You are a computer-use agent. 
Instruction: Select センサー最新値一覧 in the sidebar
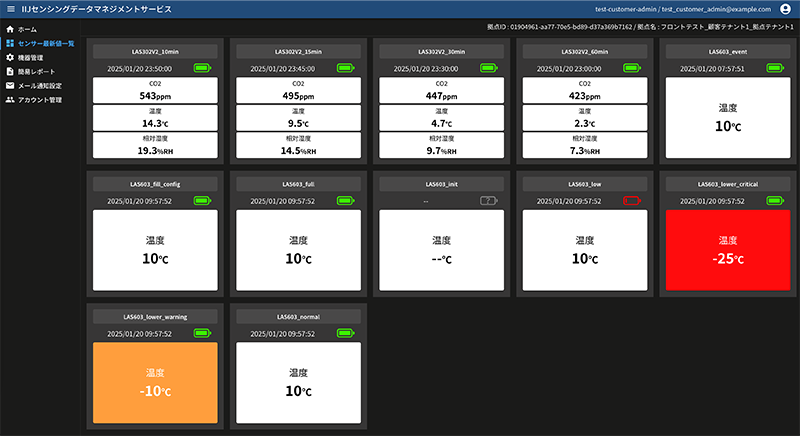(x=46, y=44)
